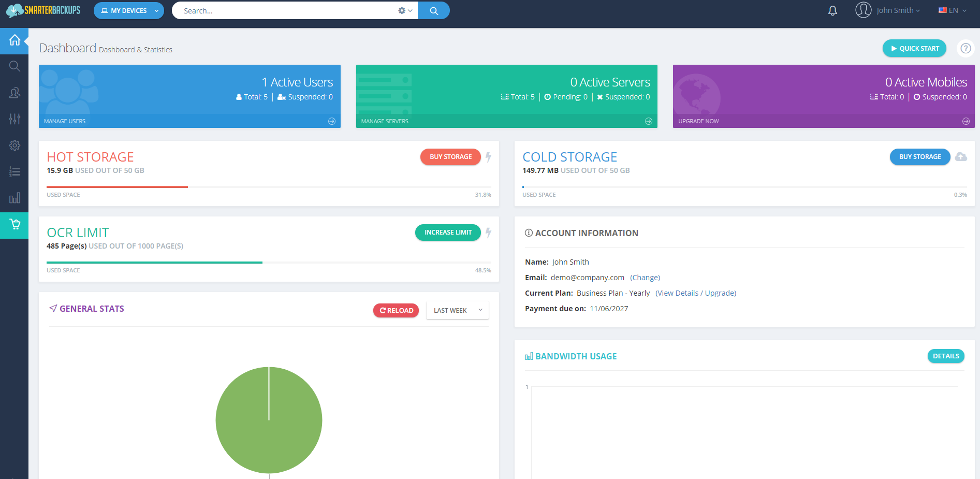Open the search magnifier sidebar icon

tap(14, 66)
